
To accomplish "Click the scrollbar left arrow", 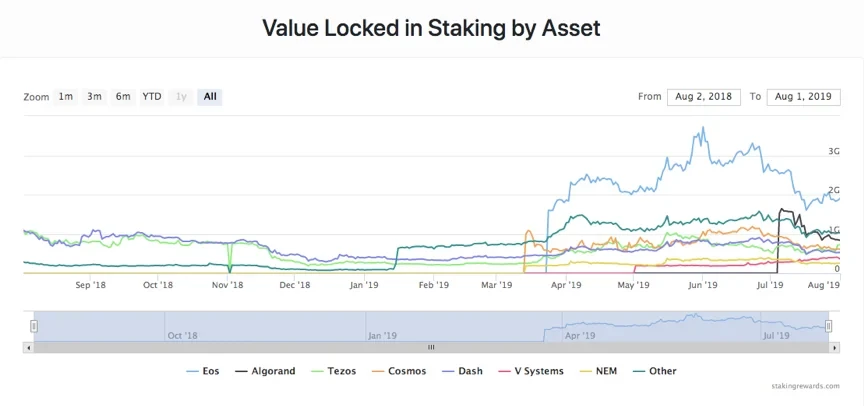I will pyautogui.click(x=28, y=348).
